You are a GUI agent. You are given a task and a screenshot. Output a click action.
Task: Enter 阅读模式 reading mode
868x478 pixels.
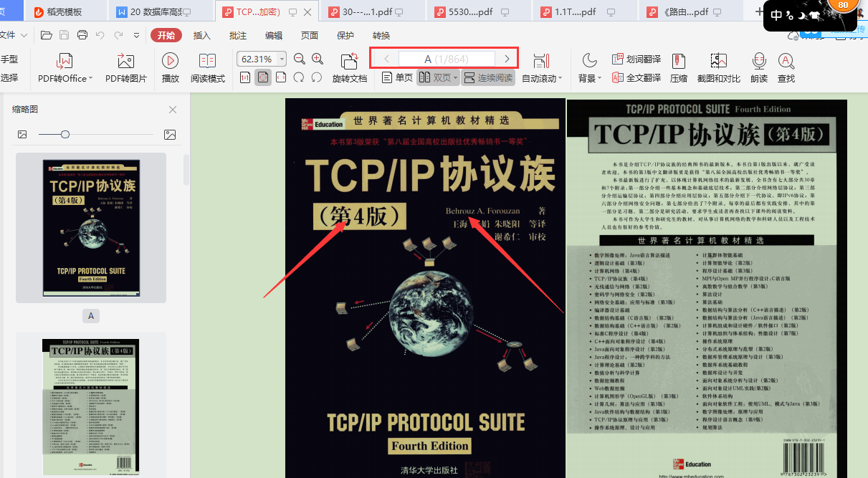point(208,69)
